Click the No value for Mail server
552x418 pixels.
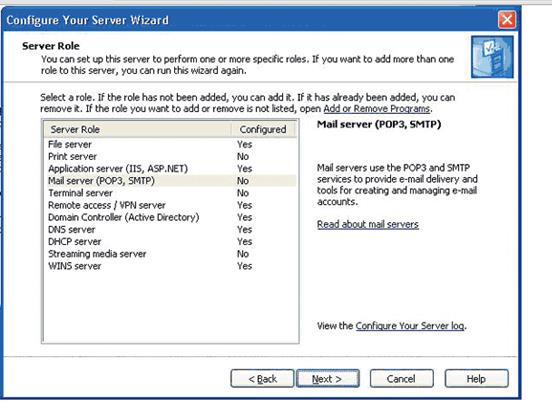click(x=243, y=181)
